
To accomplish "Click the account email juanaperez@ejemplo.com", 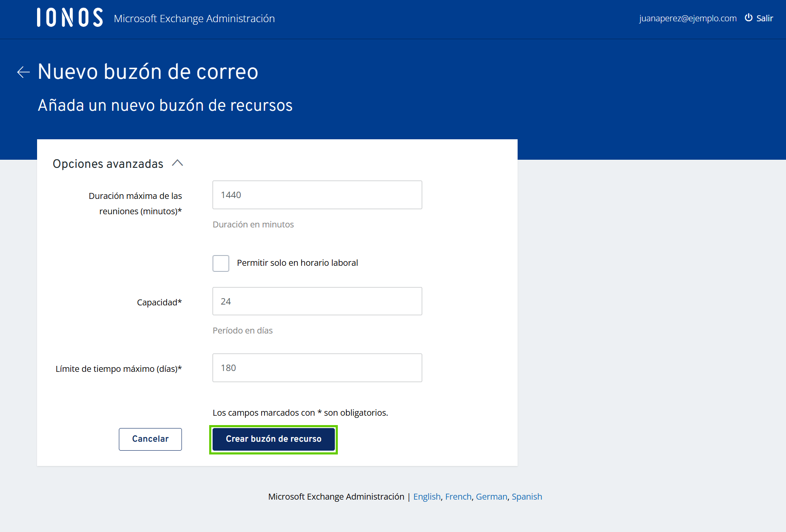I will coord(687,18).
